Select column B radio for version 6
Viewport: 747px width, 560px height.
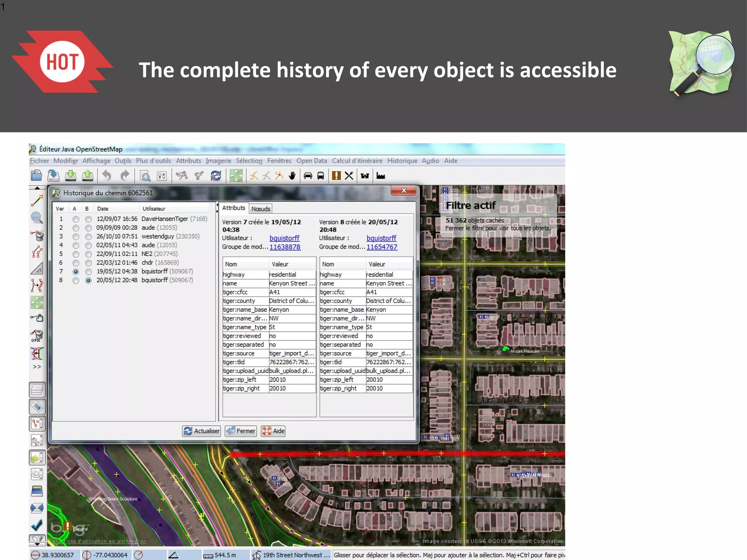pos(88,263)
